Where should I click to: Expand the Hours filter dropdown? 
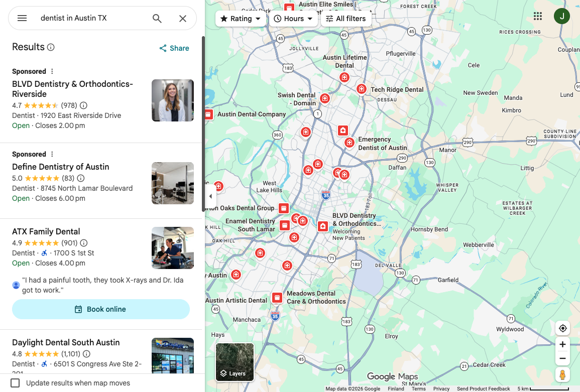[293, 19]
